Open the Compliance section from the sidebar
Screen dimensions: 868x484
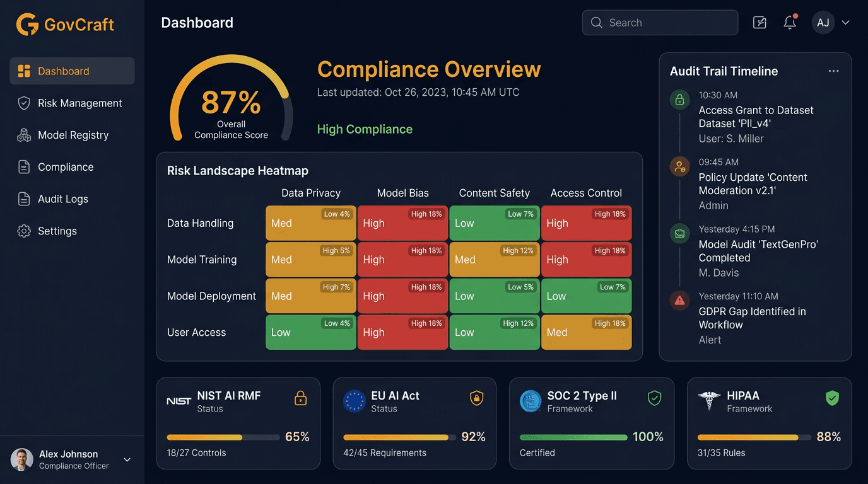pyautogui.click(x=23, y=166)
